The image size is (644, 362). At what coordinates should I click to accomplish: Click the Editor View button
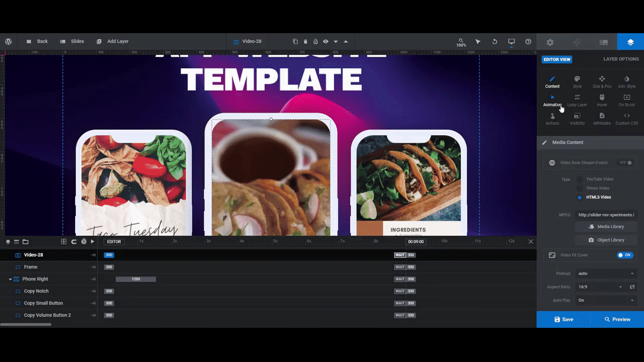coord(557,59)
